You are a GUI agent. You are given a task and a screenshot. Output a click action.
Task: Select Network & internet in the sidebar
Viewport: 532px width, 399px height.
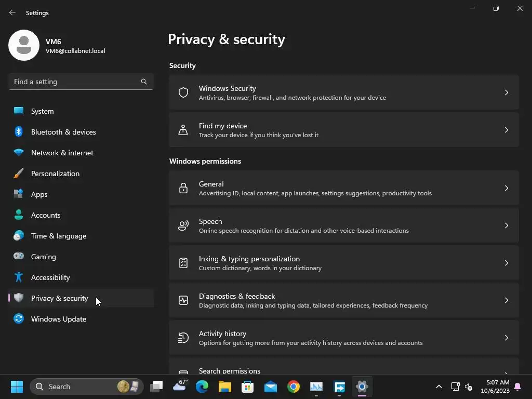(81, 153)
